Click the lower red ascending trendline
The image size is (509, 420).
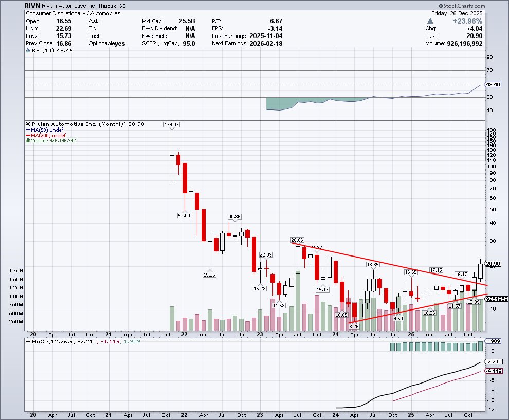click(418, 308)
